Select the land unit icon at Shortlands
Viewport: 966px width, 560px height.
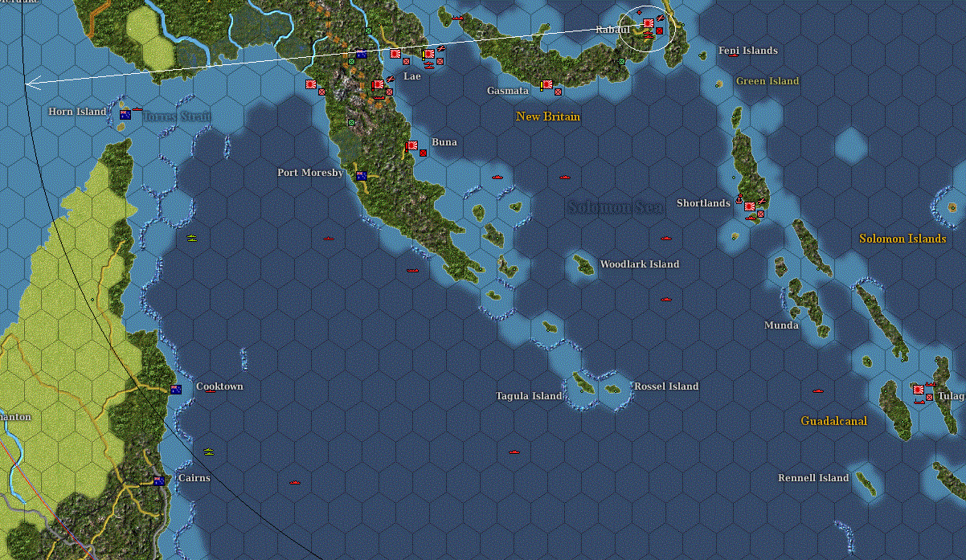(x=761, y=214)
